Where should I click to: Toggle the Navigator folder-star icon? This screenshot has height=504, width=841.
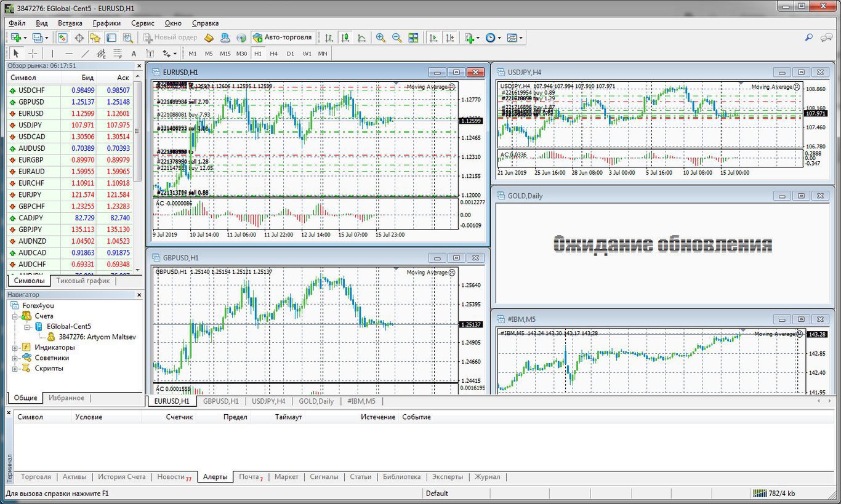coord(96,38)
